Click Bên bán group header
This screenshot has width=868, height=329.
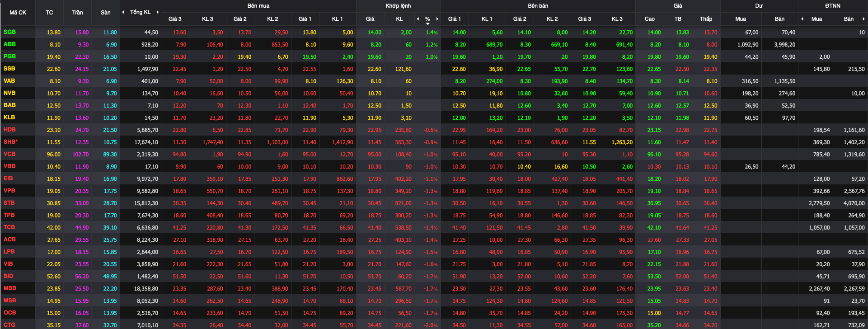click(x=538, y=6)
